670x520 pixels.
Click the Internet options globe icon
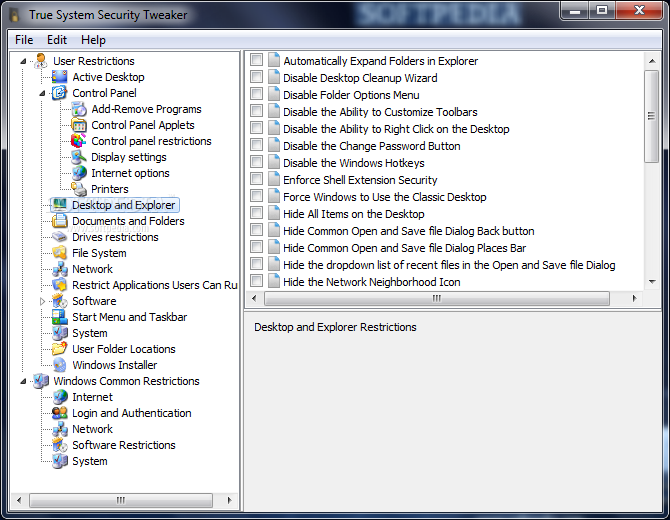(x=79, y=173)
